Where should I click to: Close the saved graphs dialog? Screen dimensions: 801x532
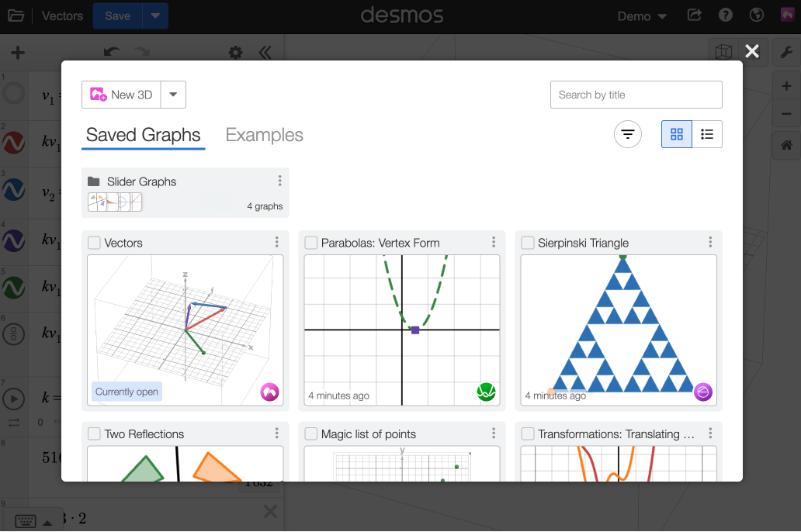click(x=751, y=51)
